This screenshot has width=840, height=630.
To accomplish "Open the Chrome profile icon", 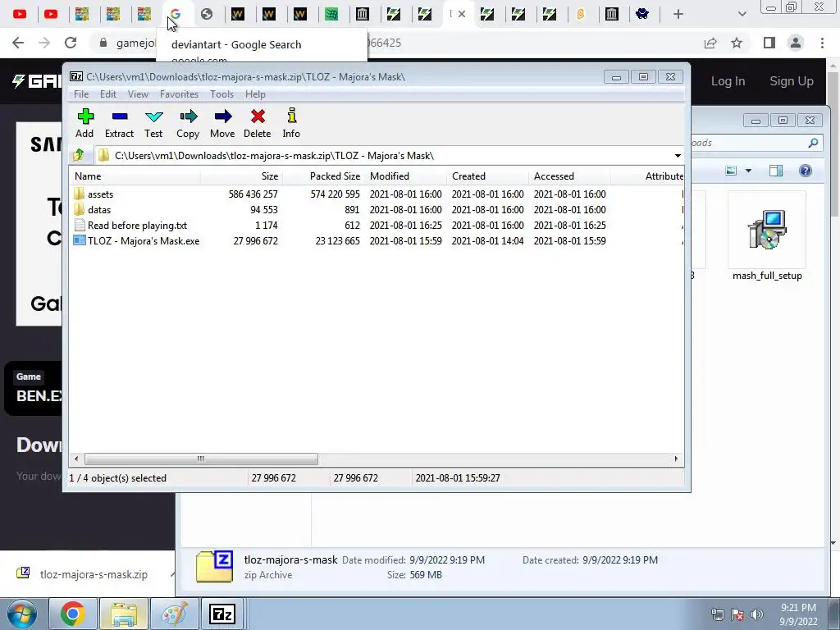I will tap(796, 43).
